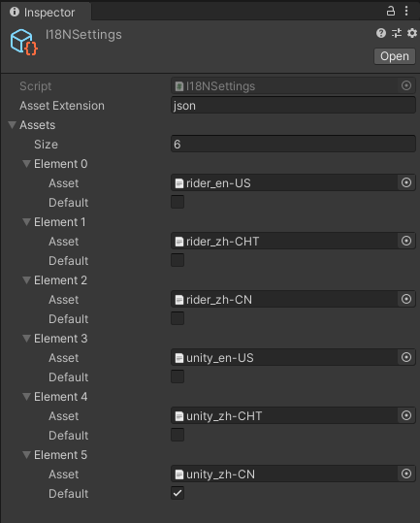
Task: Select the rider_zh-CN asset field
Action: pos(284,299)
